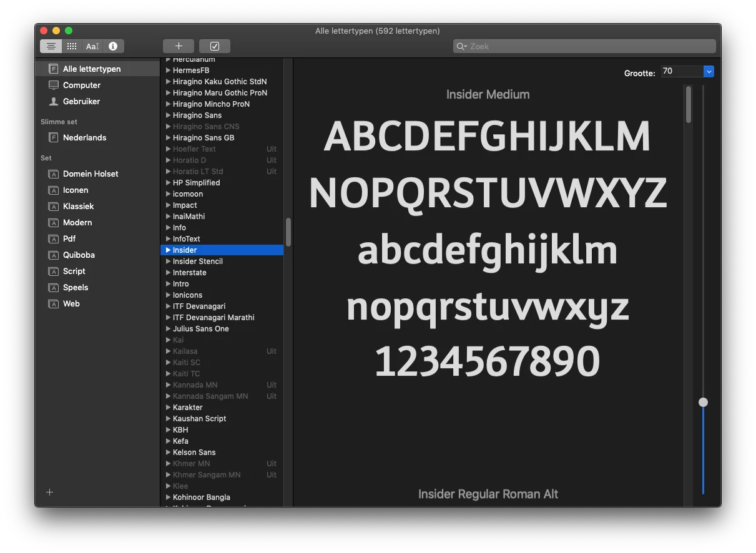Switch to repertoire grid view icon
Image resolution: width=756 pixels, height=553 pixels.
coord(72,46)
